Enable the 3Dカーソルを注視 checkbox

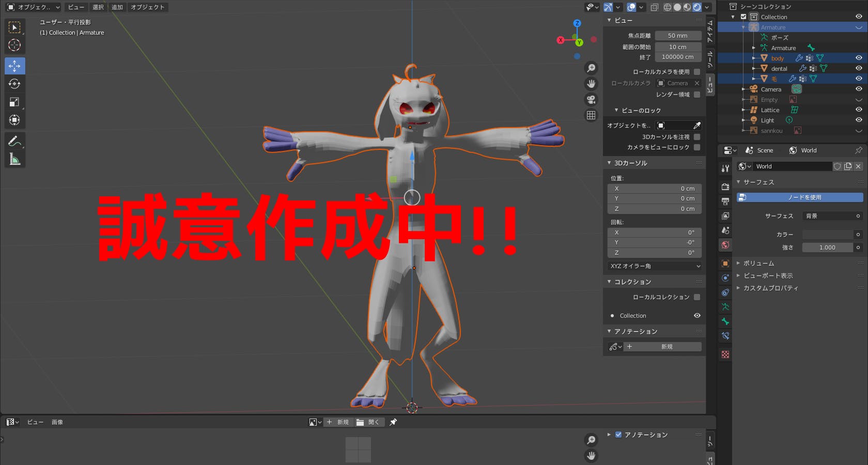[x=697, y=136]
